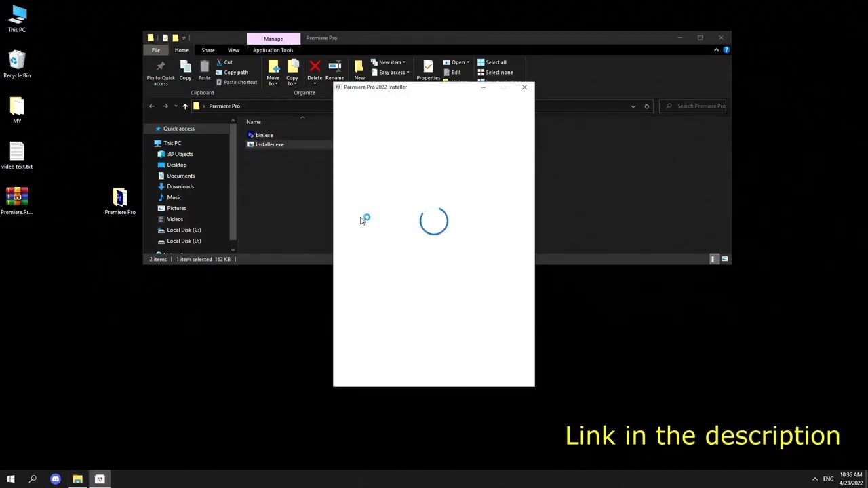Screen dimensions: 868x488
Task: Switch to the Share ribbon tab
Action: point(208,50)
